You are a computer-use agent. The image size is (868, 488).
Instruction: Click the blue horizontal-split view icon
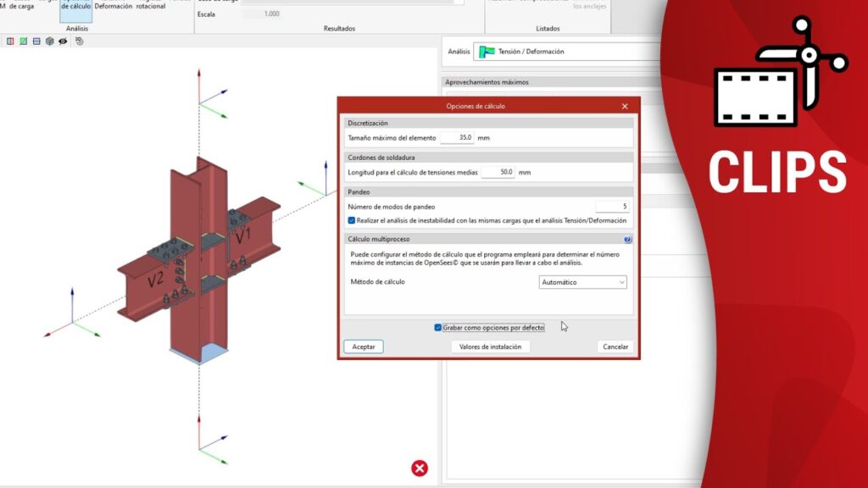[x=36, y=41]
